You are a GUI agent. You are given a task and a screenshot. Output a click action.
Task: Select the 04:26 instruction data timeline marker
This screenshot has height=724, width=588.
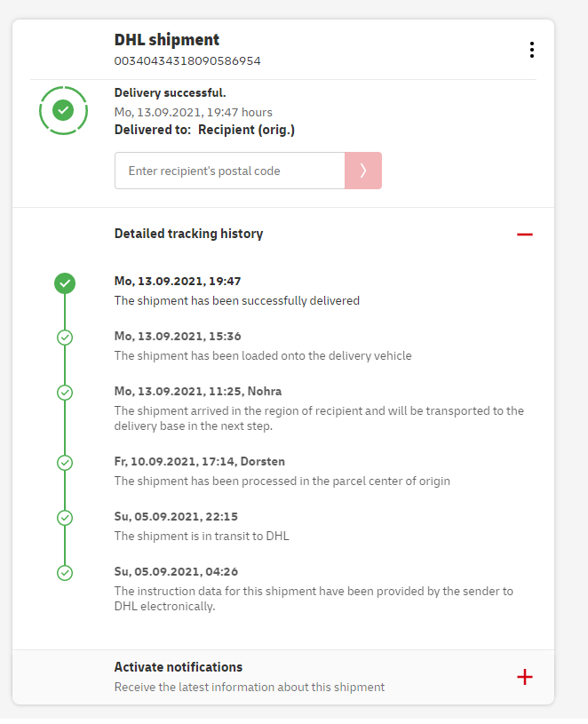[64, 573]
